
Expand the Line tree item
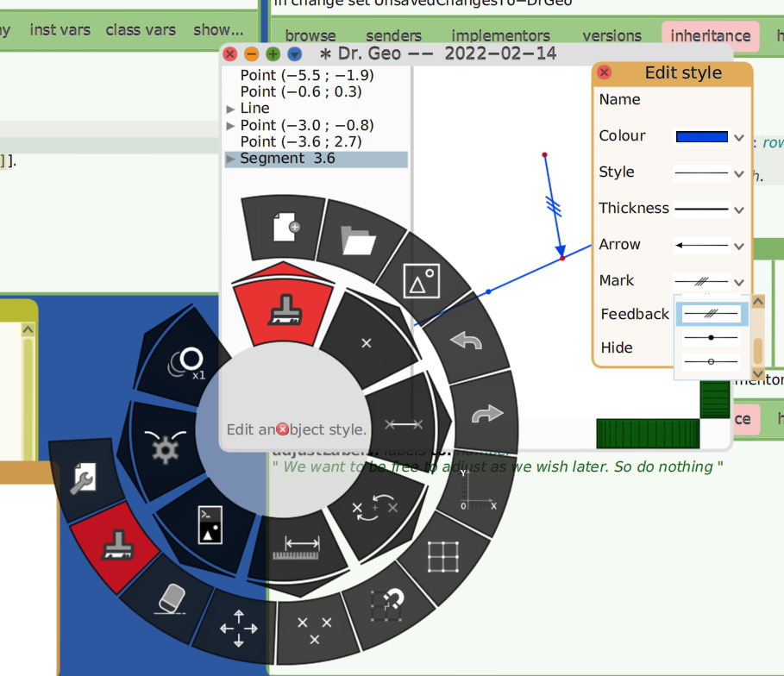click(230, 109)
